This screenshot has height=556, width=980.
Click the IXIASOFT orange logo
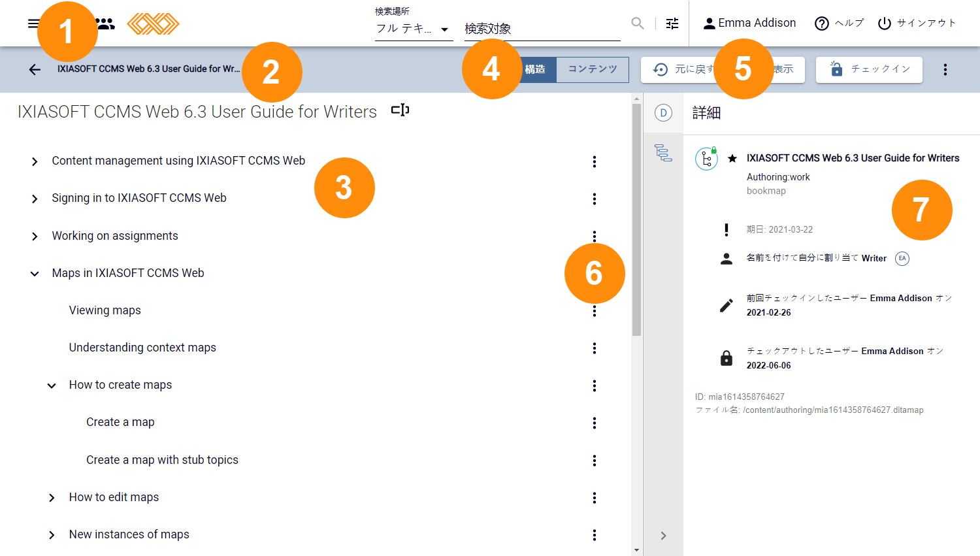coord(153,24)
